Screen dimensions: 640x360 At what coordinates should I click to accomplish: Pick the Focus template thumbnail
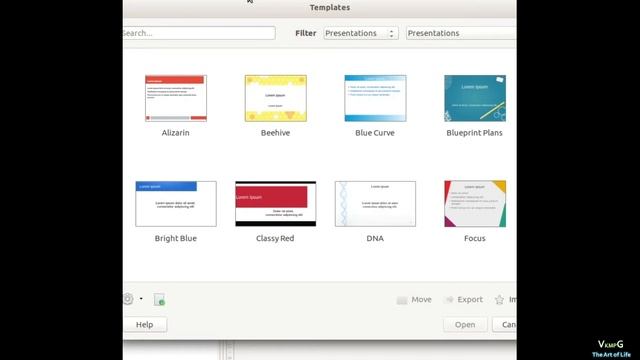point(475,204)
